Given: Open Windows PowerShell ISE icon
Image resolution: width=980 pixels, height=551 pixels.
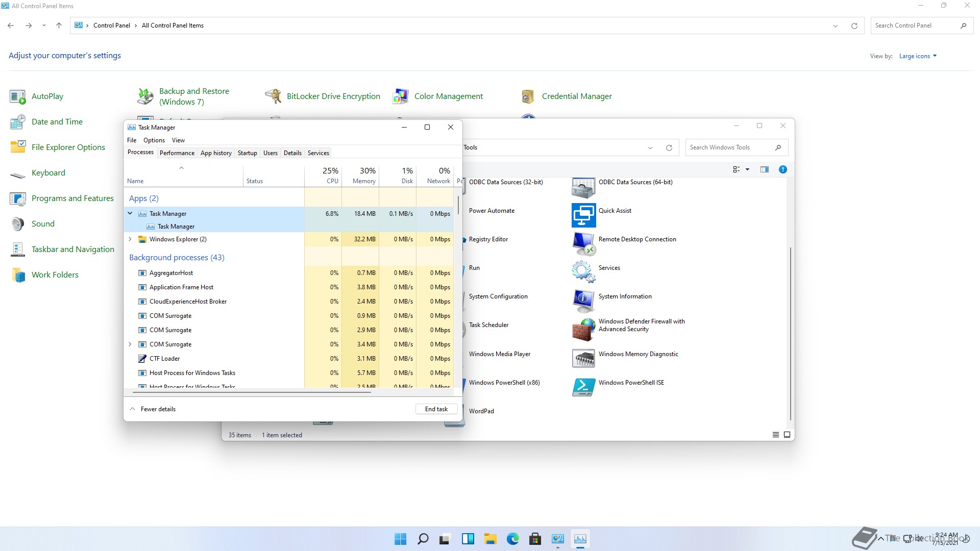Looking at the screenshot, I should 583,387.
